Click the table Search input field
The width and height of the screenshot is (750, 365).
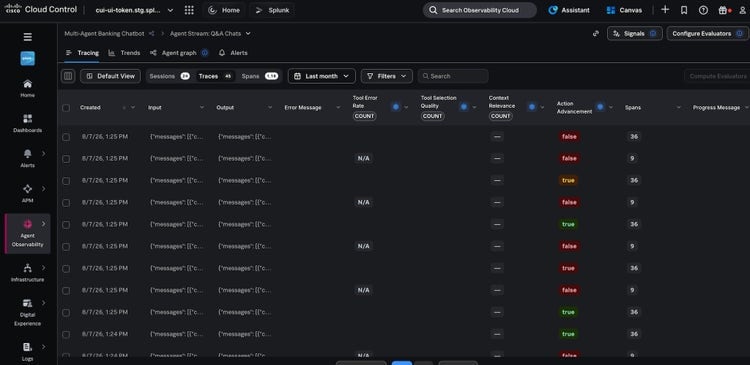click(x=453, y=76)
